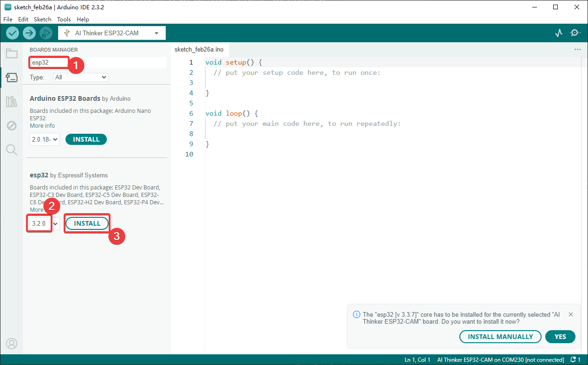The width and height of the screenshot is (588, 365).
Task: Select the Boards Manager sidebar icon
Action: (12, 78)
